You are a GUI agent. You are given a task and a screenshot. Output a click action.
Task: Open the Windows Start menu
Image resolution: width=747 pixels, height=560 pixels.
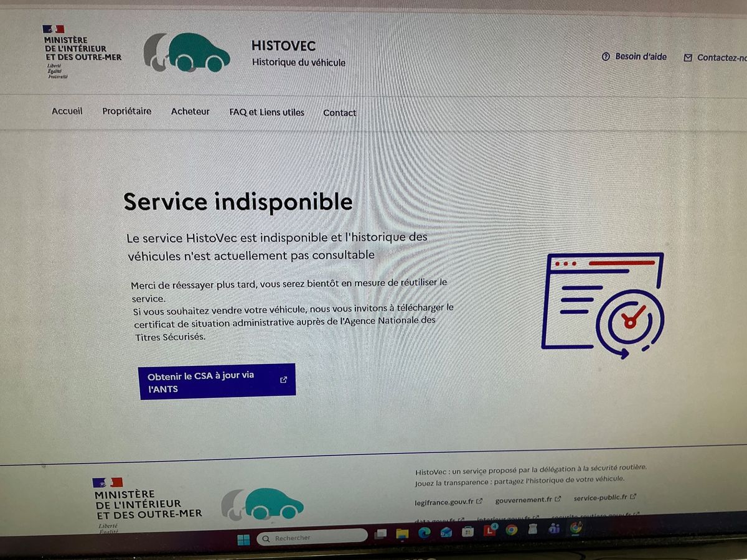[243, 539]
